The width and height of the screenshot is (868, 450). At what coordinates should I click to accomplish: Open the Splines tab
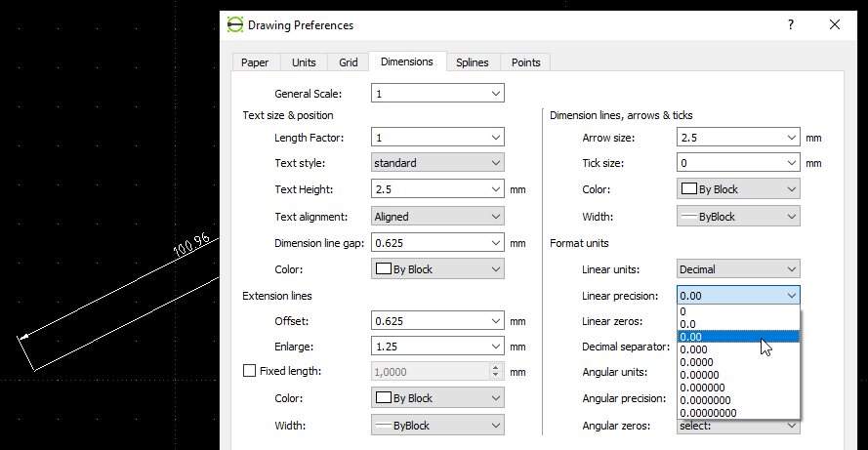[473, 62]
